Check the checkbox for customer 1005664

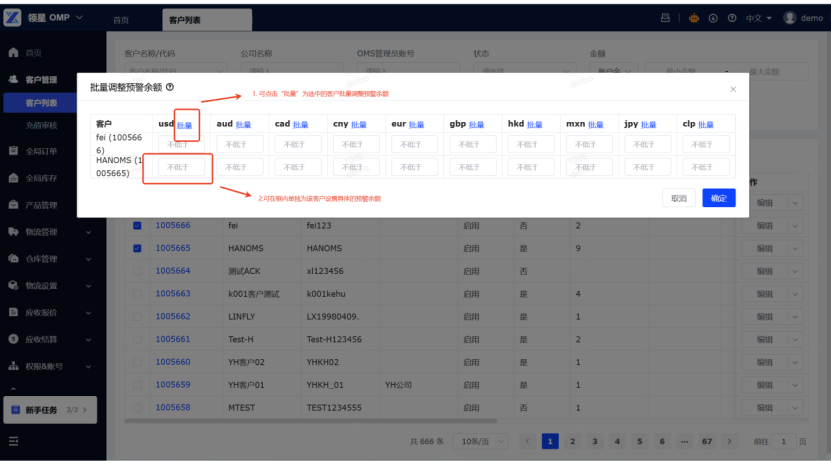pyautogui.click(x=137, y=271)
